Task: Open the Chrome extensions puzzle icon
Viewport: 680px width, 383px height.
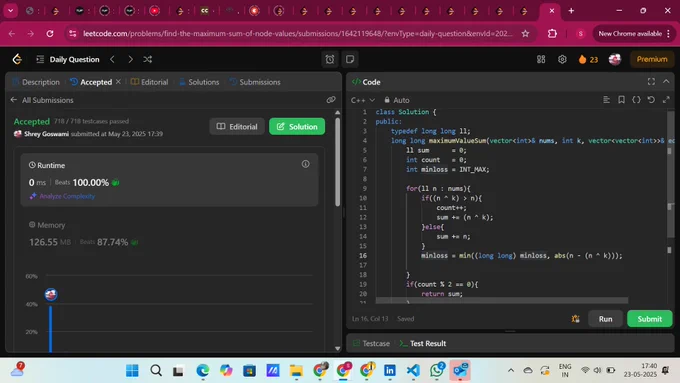Action: pyautogui.click(x=552, y=33)
